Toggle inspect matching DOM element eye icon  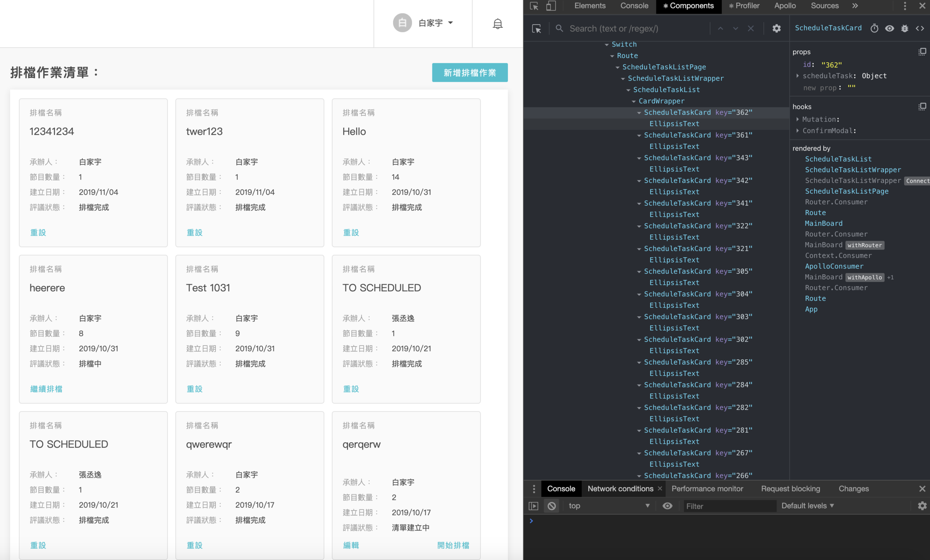889,28
